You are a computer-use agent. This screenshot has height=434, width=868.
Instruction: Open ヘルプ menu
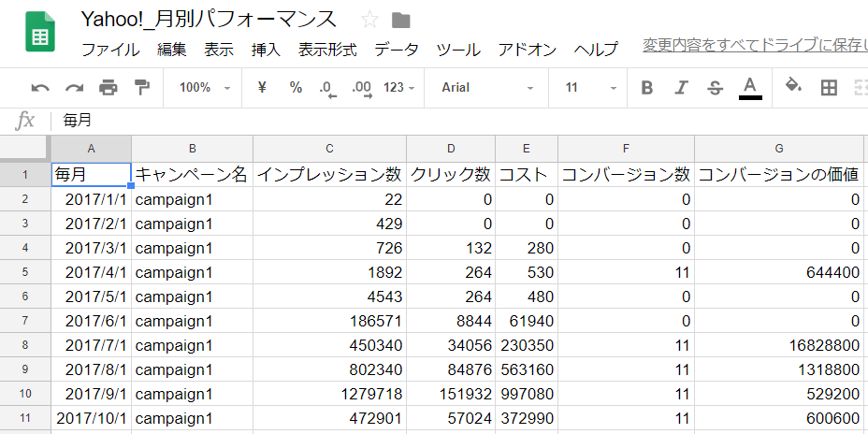pyautogui.click(x=596, y=50)
